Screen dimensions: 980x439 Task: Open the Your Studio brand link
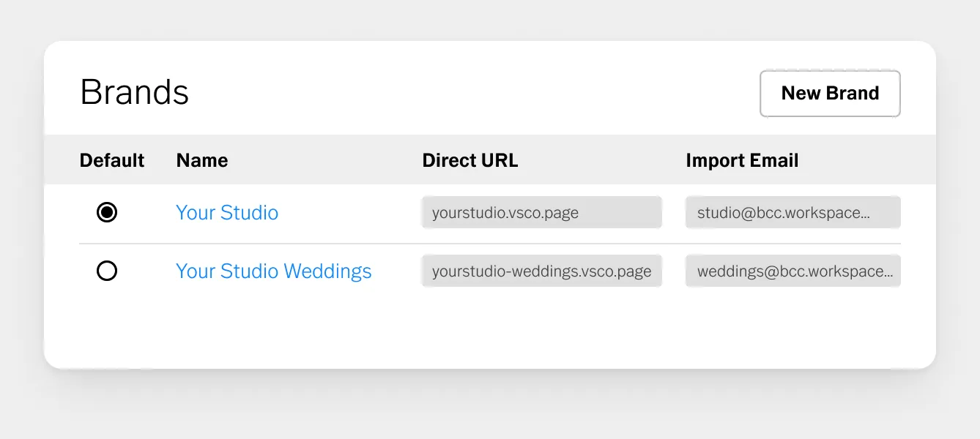(x=227, y=213)
